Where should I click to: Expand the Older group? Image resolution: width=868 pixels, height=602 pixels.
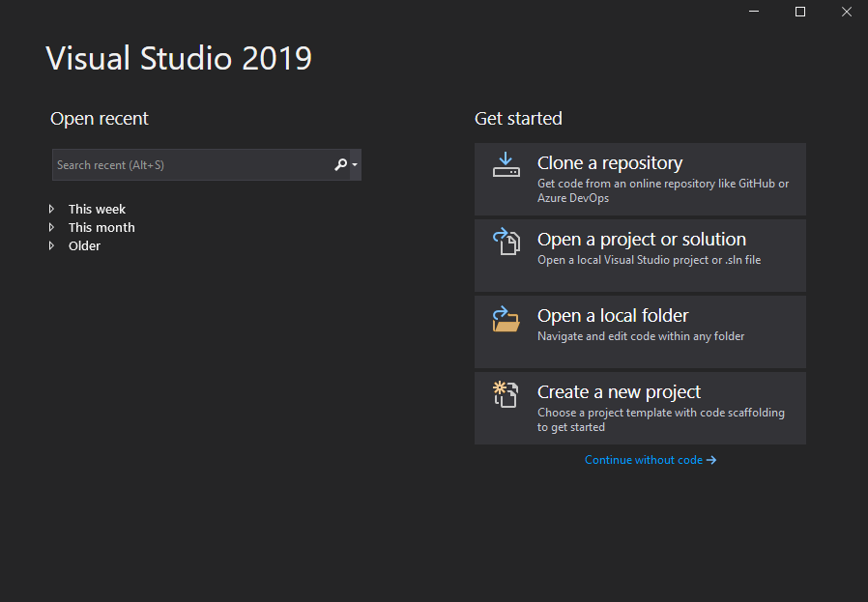click(51, 245)
